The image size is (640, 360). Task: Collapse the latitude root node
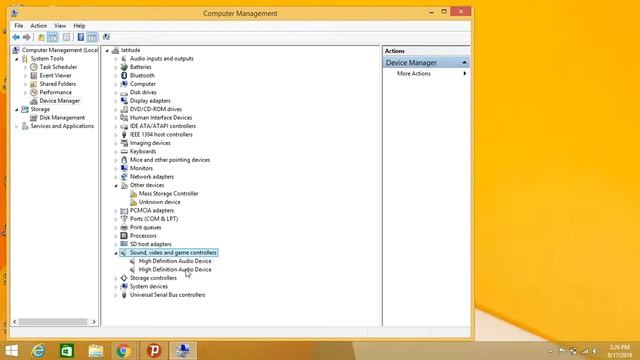[x=107, y=51]
